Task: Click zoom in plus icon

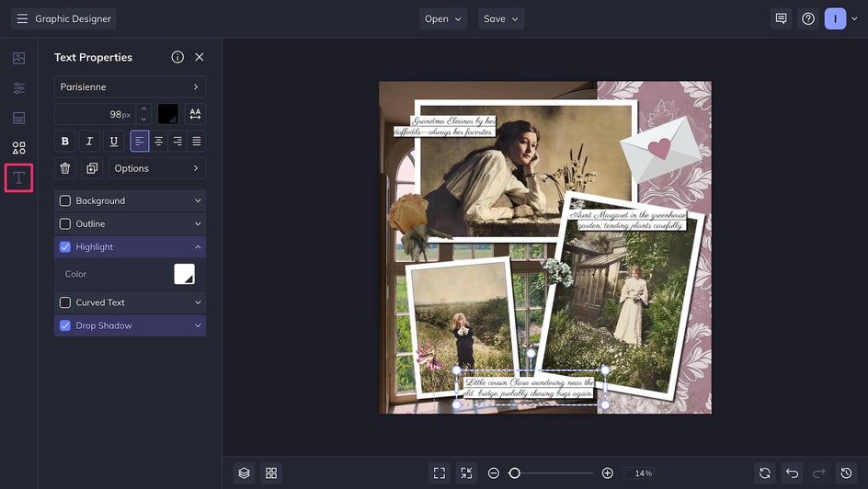Action: (x=607, y=472)
